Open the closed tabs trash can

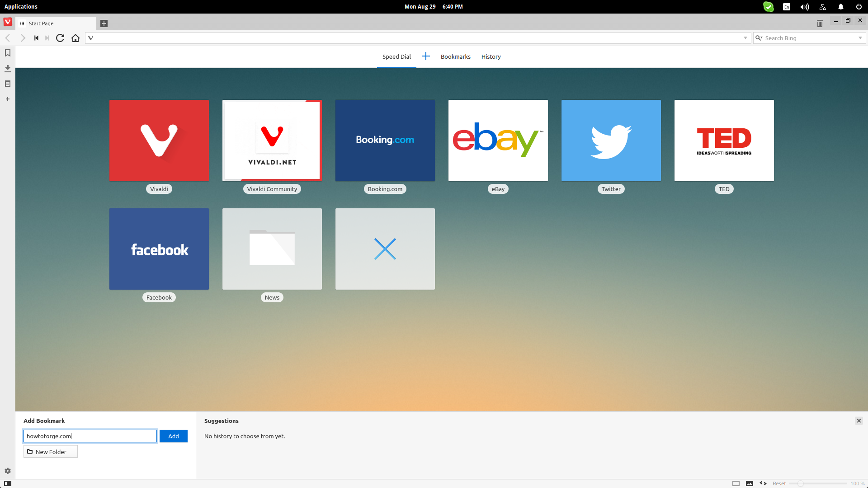pyautogui.click(x=820, y=23)
